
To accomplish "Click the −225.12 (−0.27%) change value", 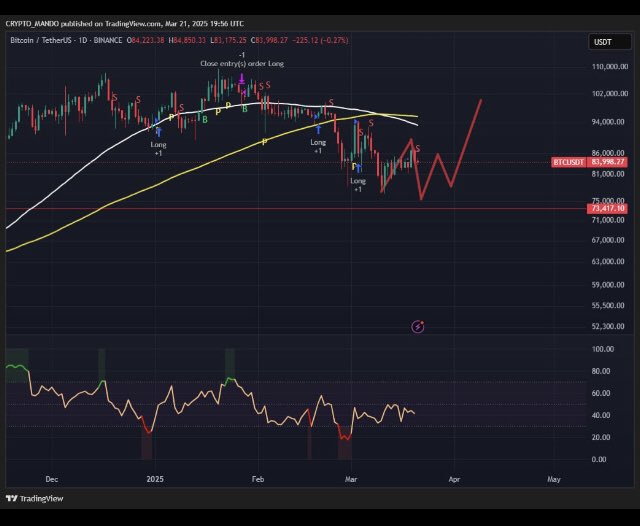I will [320, 40].
